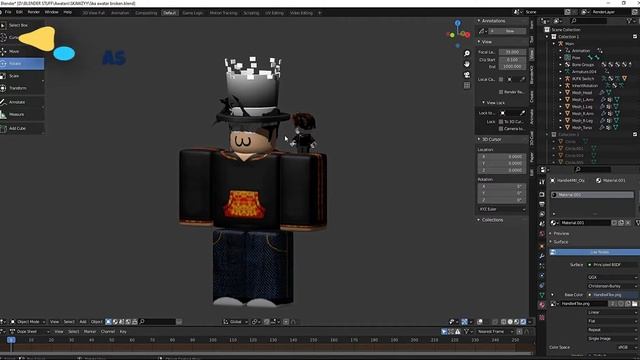Open the Modifier properties wrench tab
The width and height of the screenshot is (640, 360).
point(542,256)
